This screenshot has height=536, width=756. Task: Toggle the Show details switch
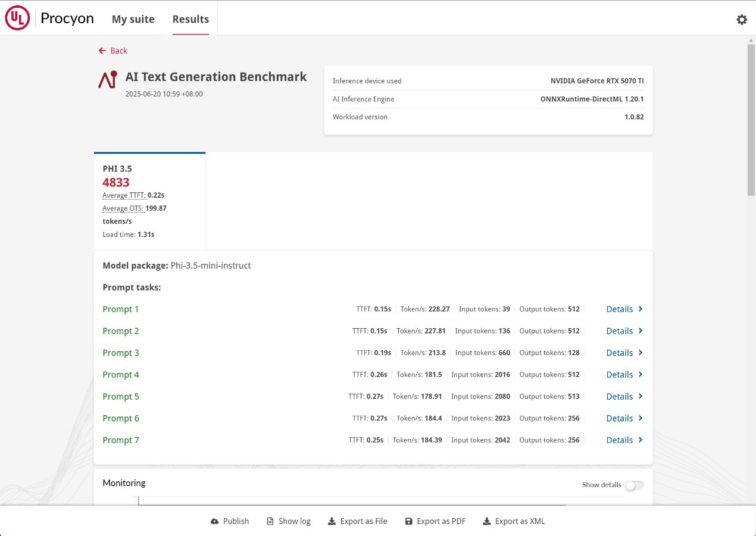(634, 485)
